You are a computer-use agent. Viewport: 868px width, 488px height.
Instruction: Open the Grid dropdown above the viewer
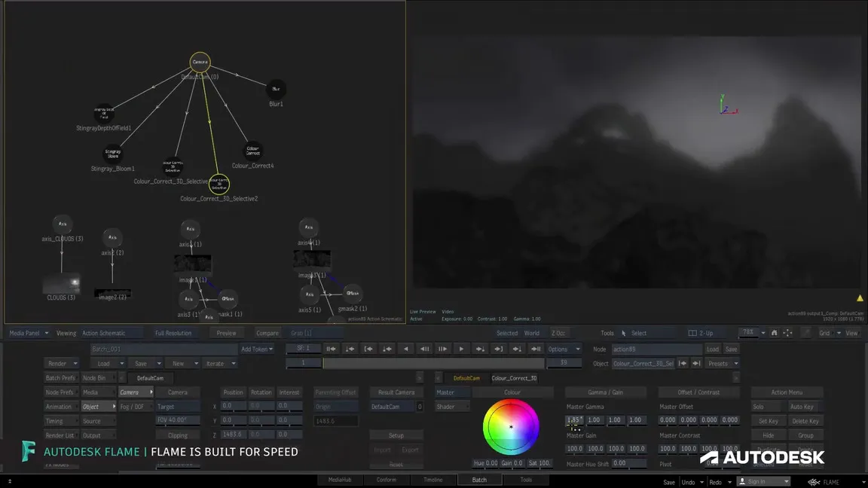click(826, 333)
